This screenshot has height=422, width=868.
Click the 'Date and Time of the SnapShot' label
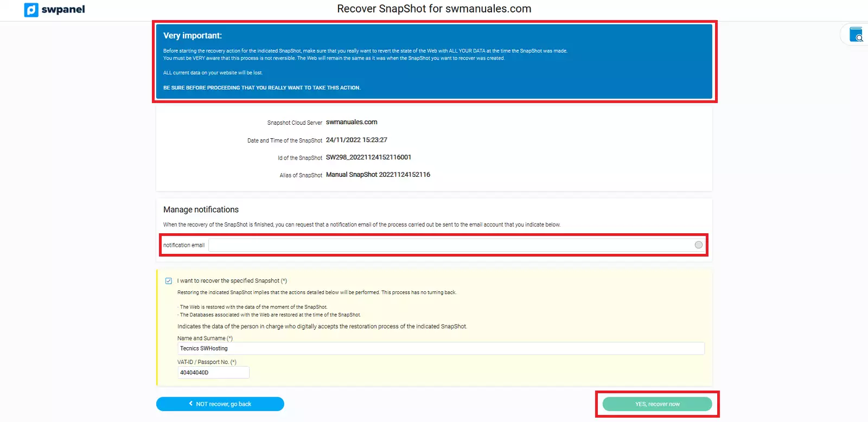pyautogui.click(x=285, y=140)
